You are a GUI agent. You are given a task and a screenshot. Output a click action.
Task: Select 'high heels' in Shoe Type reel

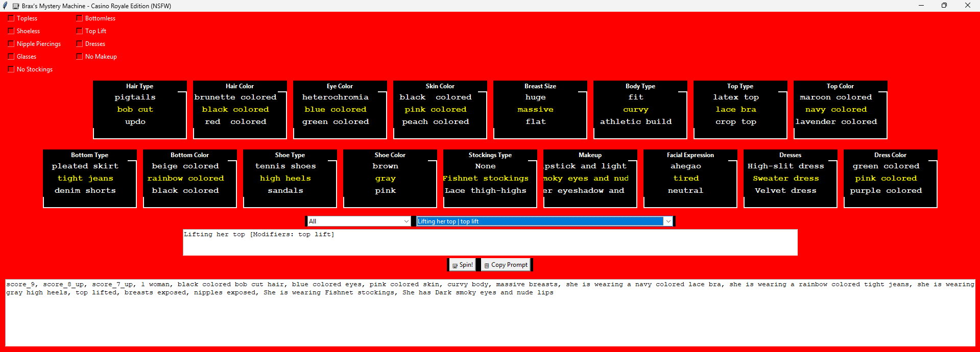tap(285, 178)
